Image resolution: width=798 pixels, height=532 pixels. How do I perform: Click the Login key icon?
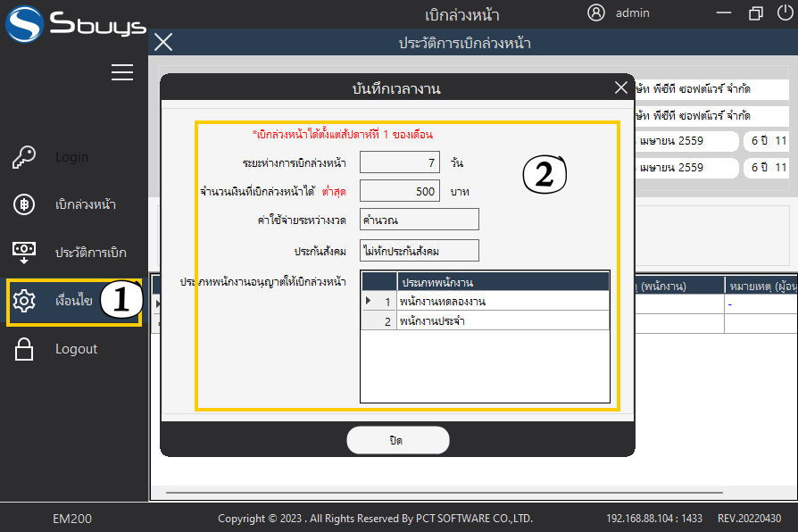(x=24, y=157)
